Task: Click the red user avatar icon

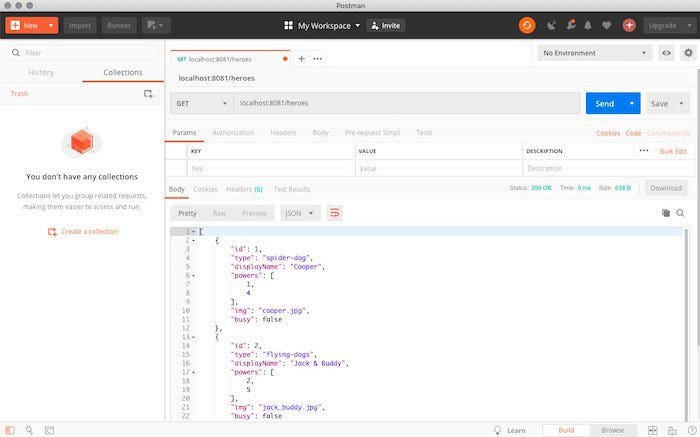Action: click(629, 25)
